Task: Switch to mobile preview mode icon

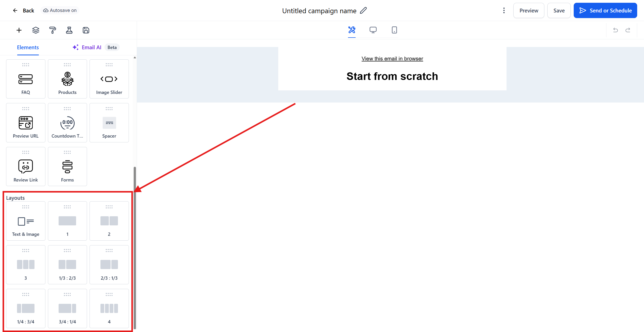Action: [394, 30]
